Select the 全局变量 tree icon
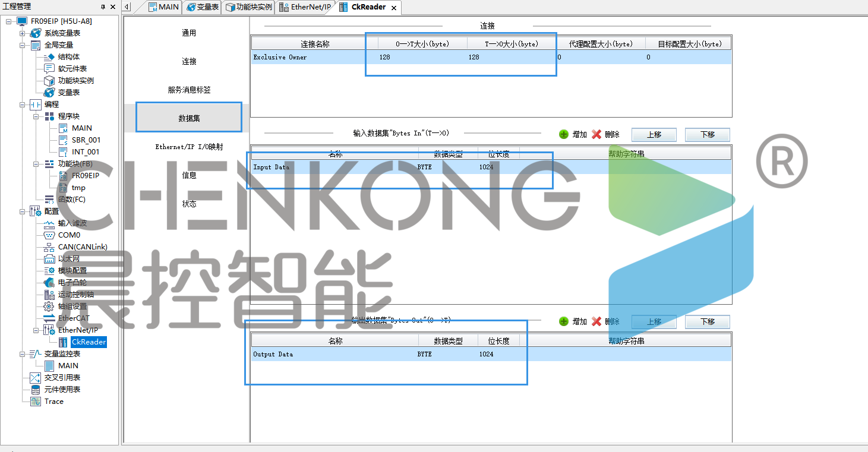 click(36, 45)
